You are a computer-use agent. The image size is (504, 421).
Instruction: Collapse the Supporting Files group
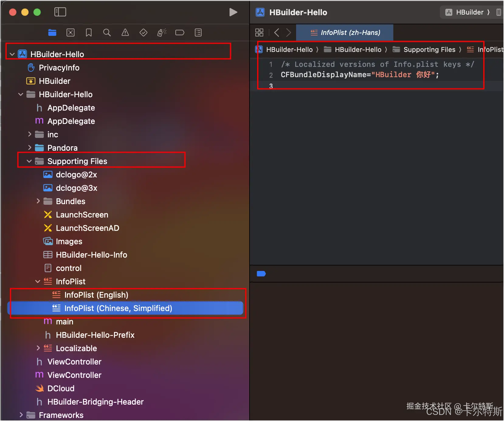(x=29, y=161)
